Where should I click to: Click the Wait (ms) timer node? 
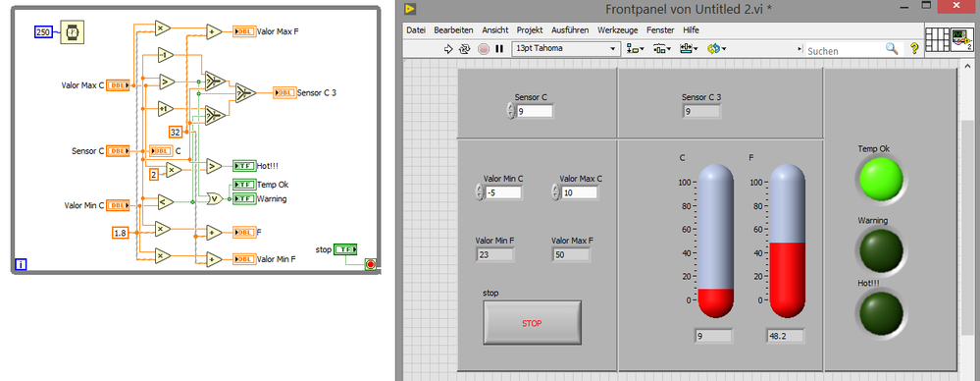[72, 31]
